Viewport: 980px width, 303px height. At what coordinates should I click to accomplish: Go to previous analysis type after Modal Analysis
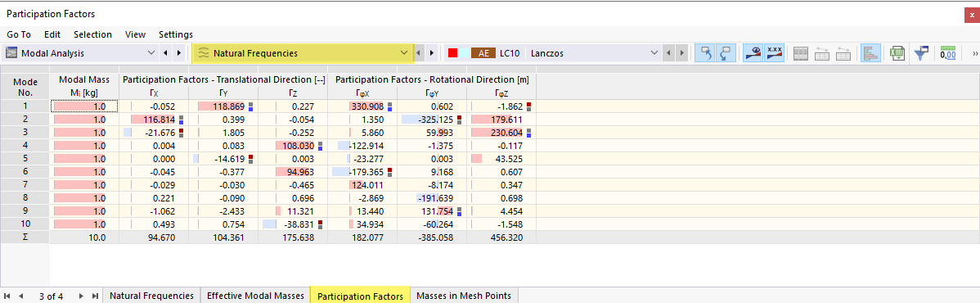[x=165, y=53]
